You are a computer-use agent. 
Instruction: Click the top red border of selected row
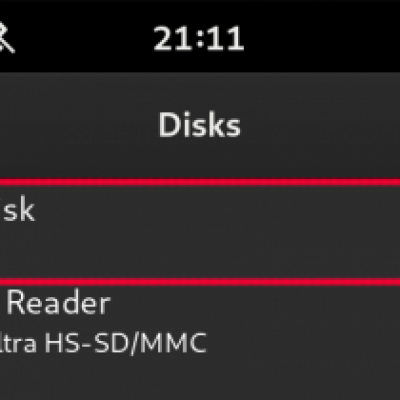200,182
